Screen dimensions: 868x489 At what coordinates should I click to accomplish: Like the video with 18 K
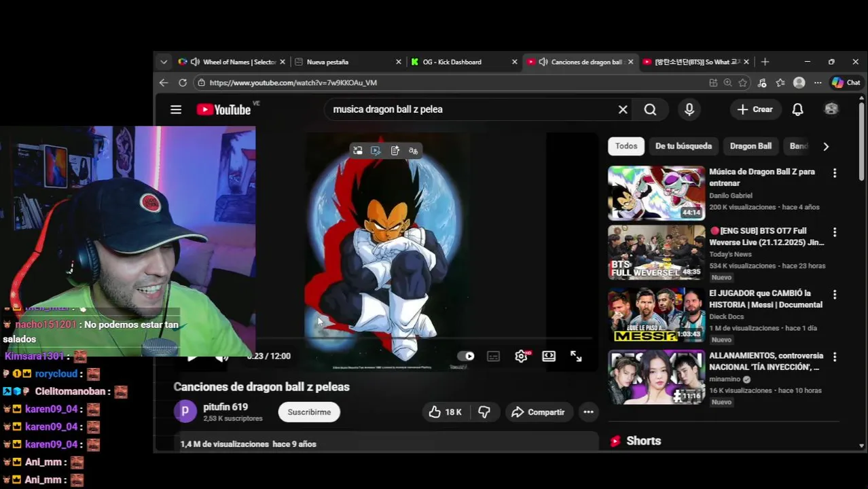click(x=446, y=412)
